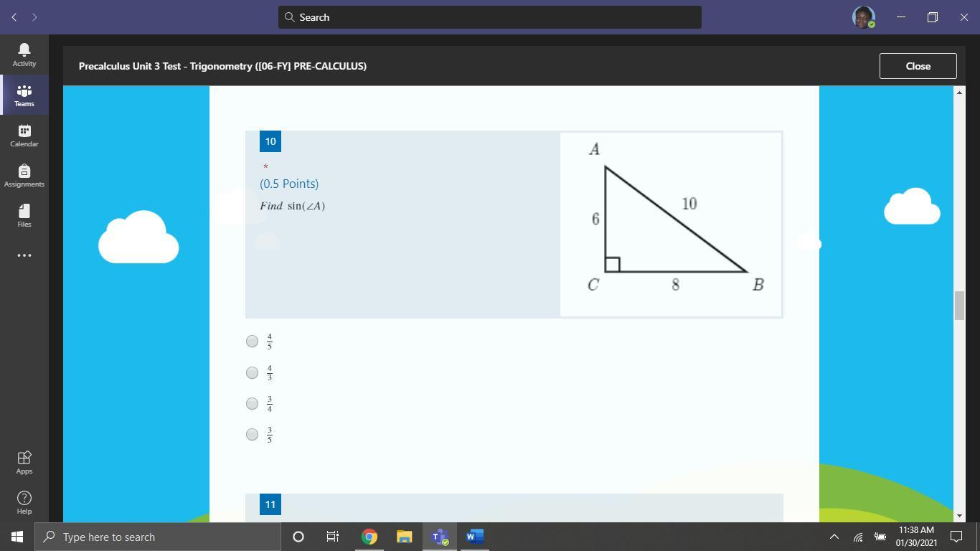Open the Calendar view
Screen dimensions: 980x551
pyautogui.click(x=24, y=135)
